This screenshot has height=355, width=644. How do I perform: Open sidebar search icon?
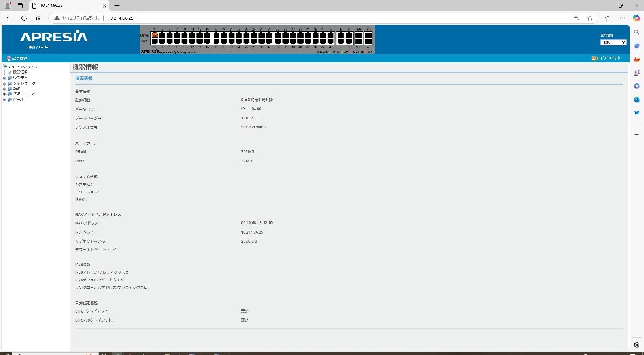coord(636,32)
